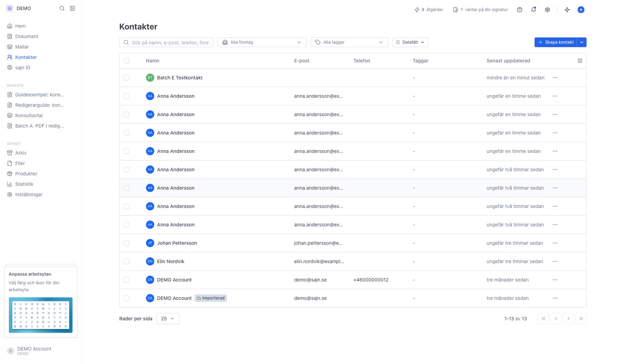Open settings via the top gear icon
Image resolution: width=624 pixels, height=364 pixels.
coord(547,10)
